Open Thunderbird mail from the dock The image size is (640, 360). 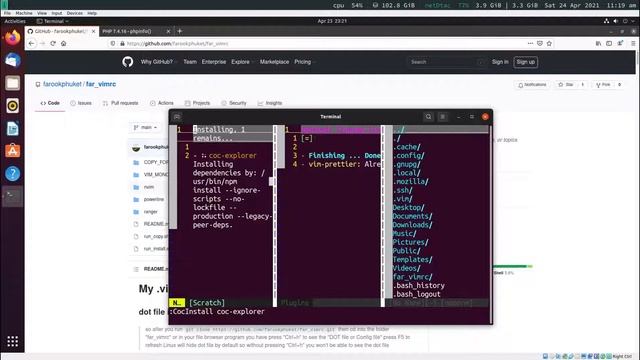point(12,60)
